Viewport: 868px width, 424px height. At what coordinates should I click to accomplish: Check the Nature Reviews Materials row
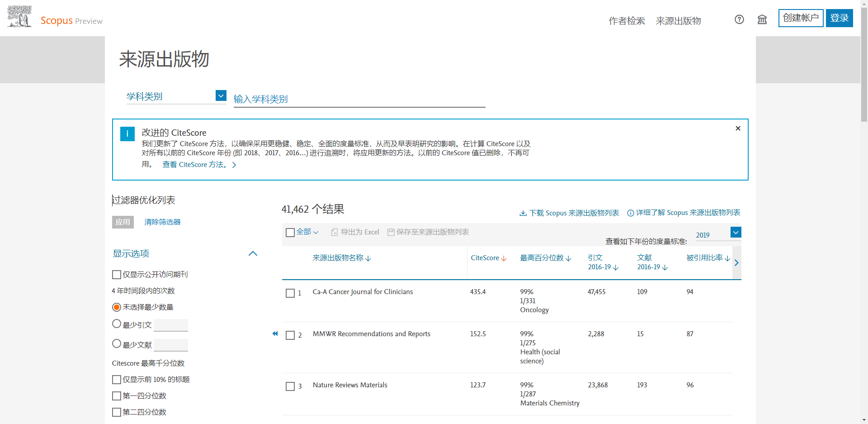290,386
